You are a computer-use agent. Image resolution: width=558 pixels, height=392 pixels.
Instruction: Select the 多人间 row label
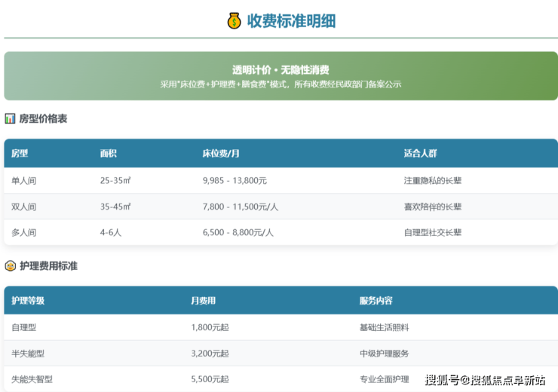pyautogui.click(x=24, y=232)
